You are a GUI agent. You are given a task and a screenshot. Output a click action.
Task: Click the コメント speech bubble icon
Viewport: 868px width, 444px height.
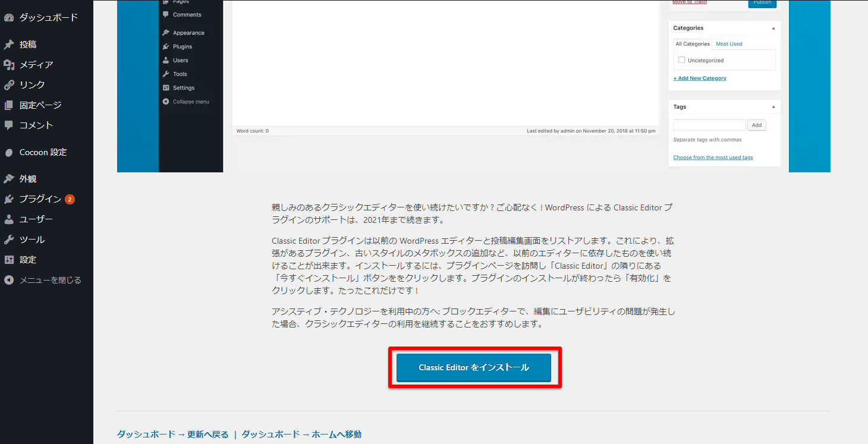click(x=9, y=125)
